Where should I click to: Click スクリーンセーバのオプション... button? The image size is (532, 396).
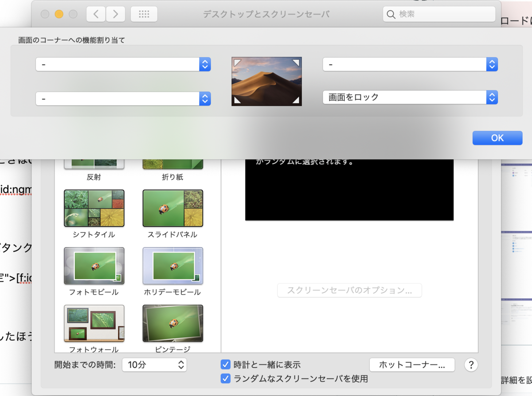(349, 291)
